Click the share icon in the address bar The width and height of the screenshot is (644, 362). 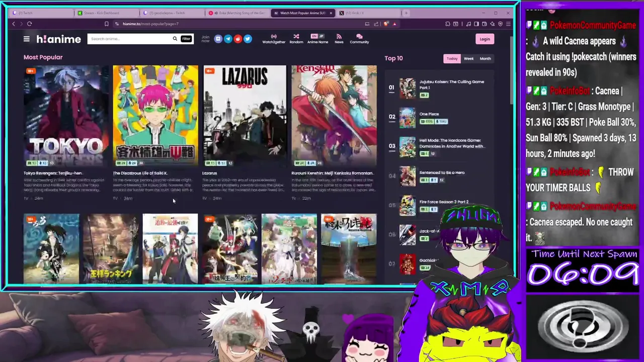(x=375, y=24)
